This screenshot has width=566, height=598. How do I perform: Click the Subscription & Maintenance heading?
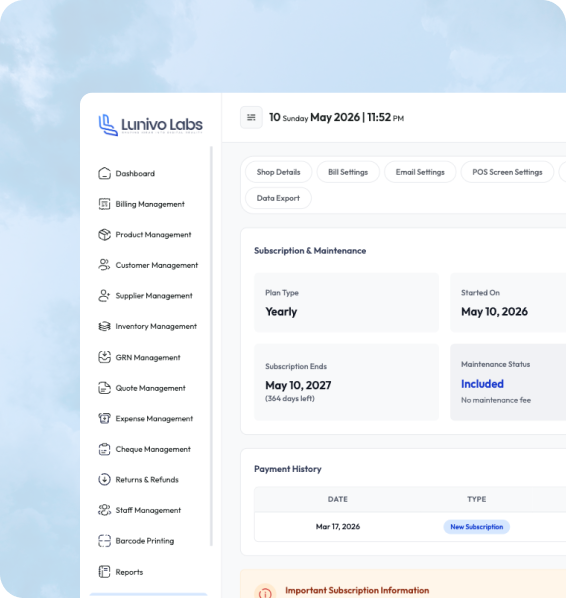pyautogui.click(x=310, y=251)
